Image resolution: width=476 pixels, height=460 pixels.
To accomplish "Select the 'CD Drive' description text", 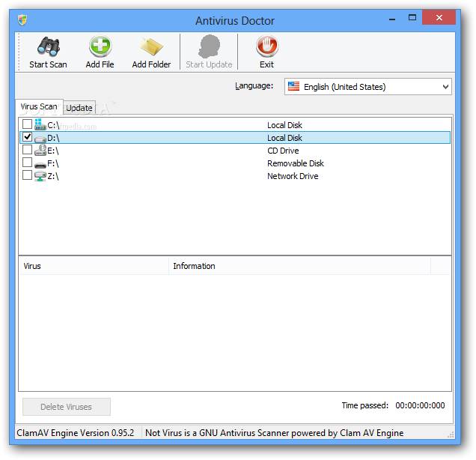I will pos(283,151).
